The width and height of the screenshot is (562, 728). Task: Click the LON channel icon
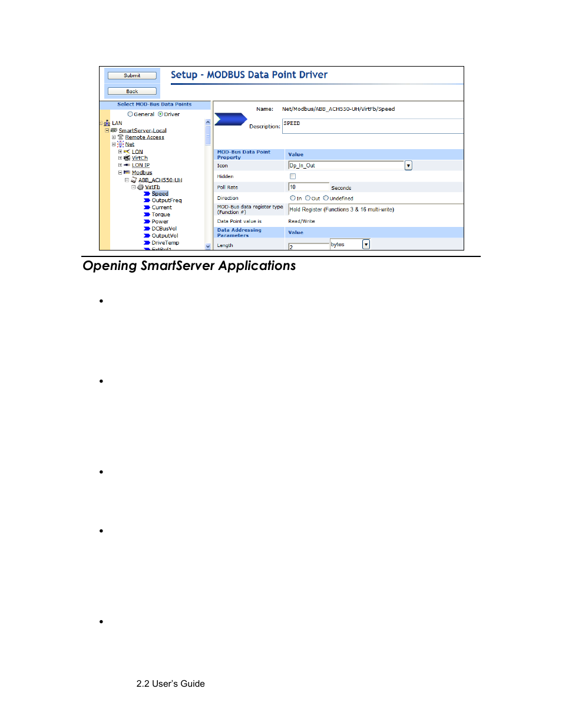(x=127, y=151)
